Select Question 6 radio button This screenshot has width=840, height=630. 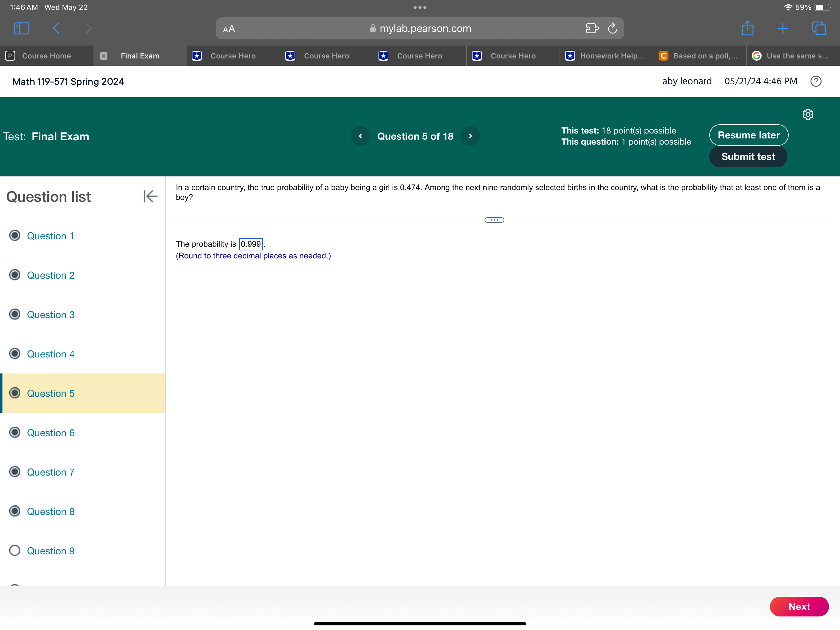[x=14, y=432]
